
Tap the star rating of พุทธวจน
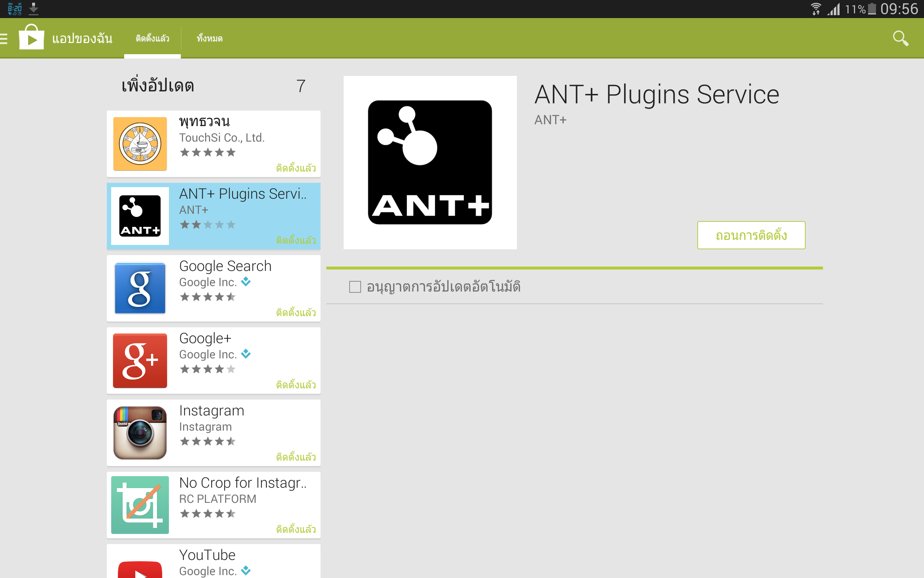coord(208,152)
